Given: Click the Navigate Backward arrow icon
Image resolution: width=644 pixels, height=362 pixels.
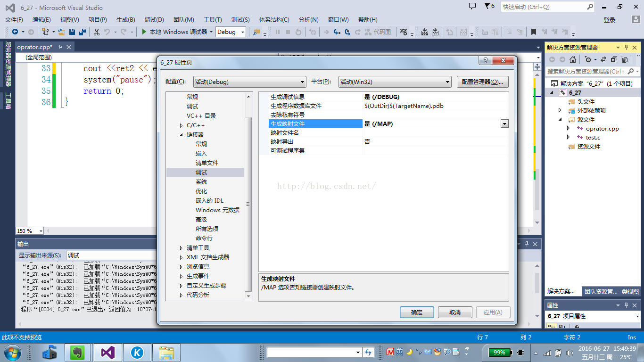Looking at the screenshot, I should pyautogui.click(x=15, y=32).
